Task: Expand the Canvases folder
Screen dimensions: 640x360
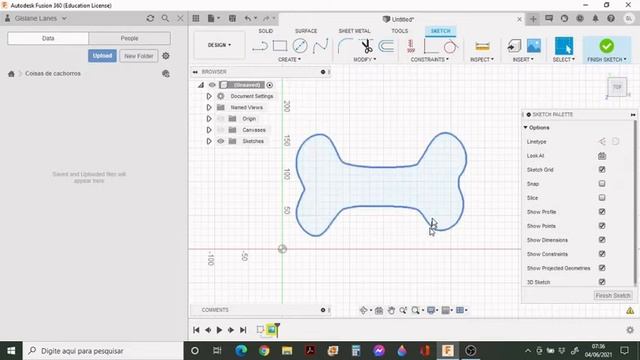Action: [209, 130]
